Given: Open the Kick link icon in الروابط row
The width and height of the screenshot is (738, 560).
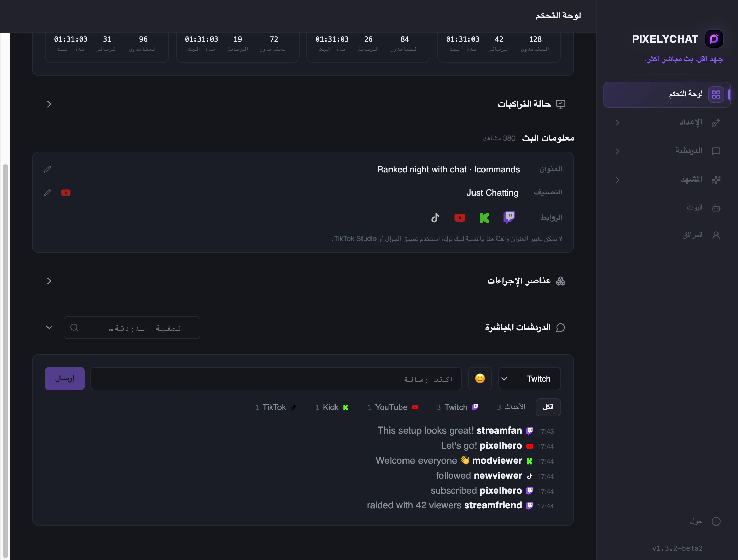Looking at the screenshot, I should (x=484, y=218).
